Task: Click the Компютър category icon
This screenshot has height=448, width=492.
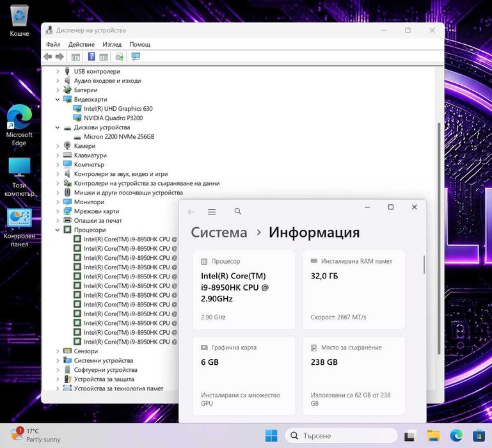Action: tap(67, 164)
